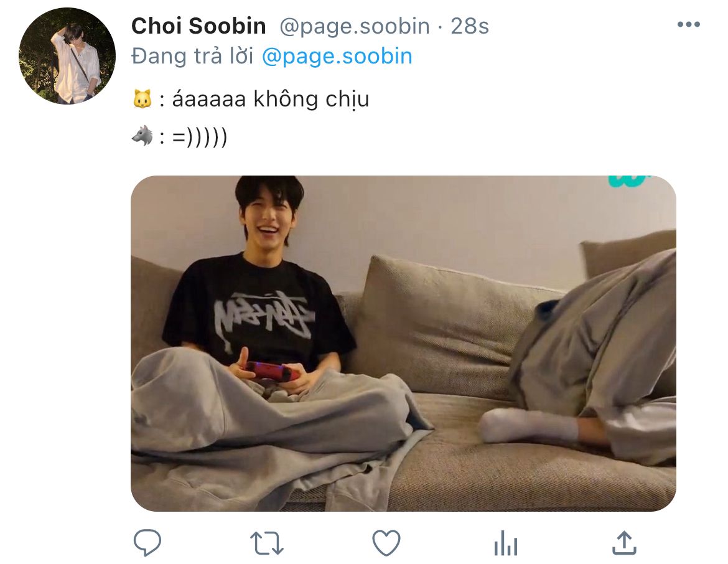Open the attached photo of the laughing guy

403,344
